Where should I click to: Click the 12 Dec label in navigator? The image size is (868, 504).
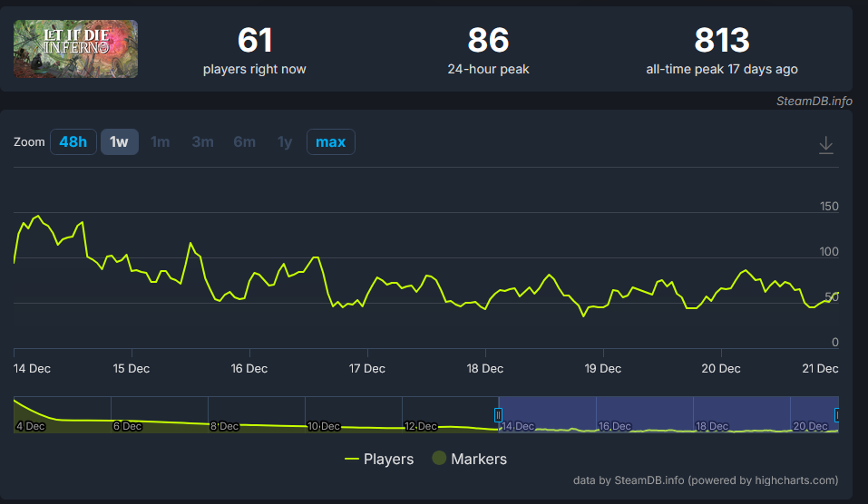tap(420, 426)
